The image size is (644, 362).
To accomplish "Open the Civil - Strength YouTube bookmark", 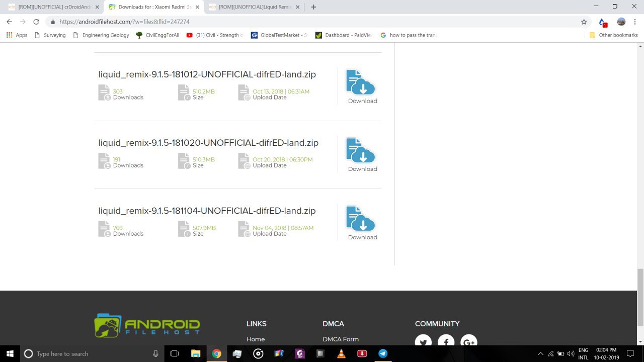I will pyautogui.click(x=215, y=35).
